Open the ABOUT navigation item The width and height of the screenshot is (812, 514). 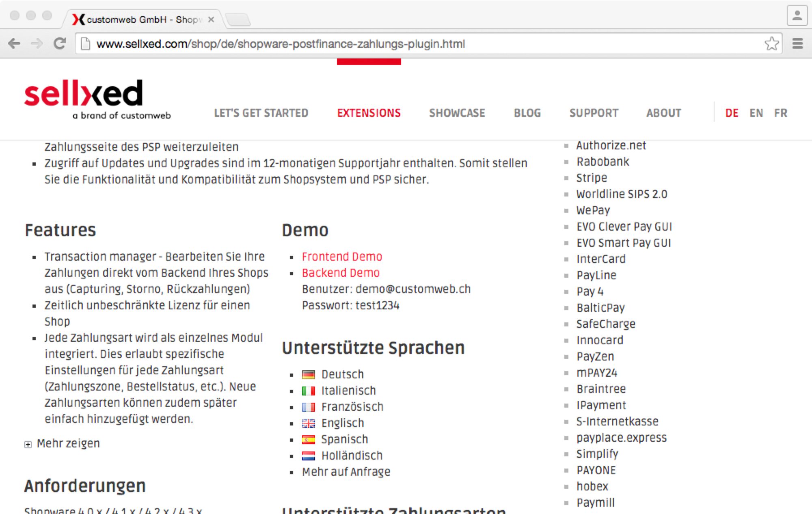pos(664,113)
